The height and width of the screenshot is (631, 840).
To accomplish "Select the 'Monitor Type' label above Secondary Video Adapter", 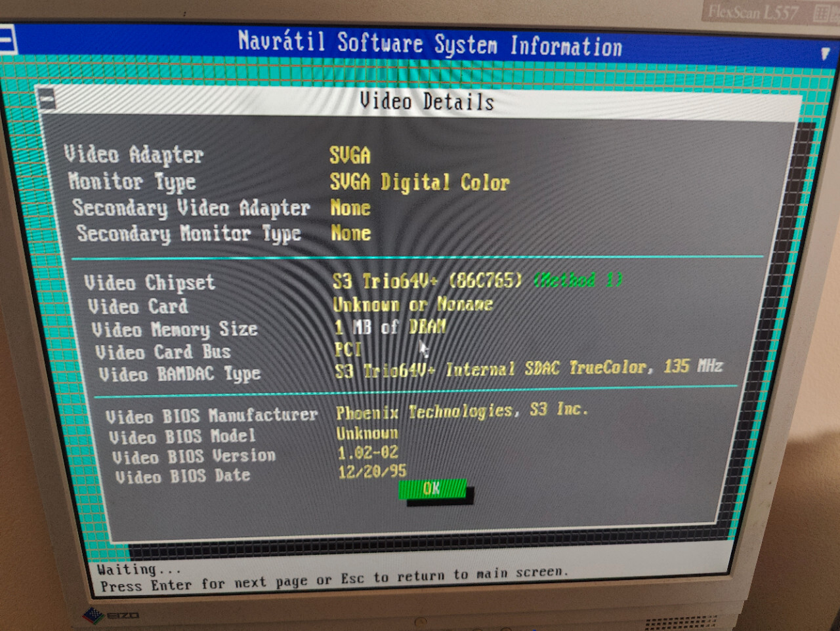I will click(132, 182).
